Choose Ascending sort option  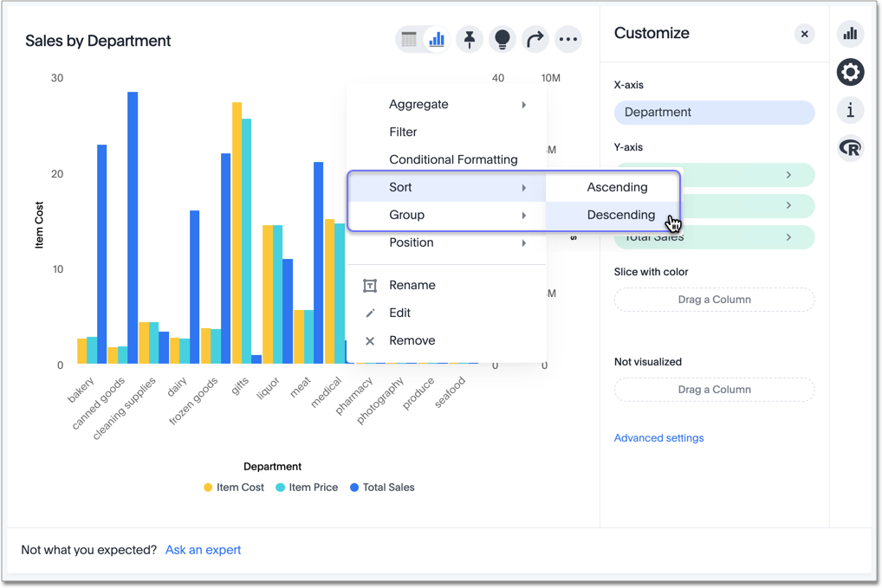617,187
